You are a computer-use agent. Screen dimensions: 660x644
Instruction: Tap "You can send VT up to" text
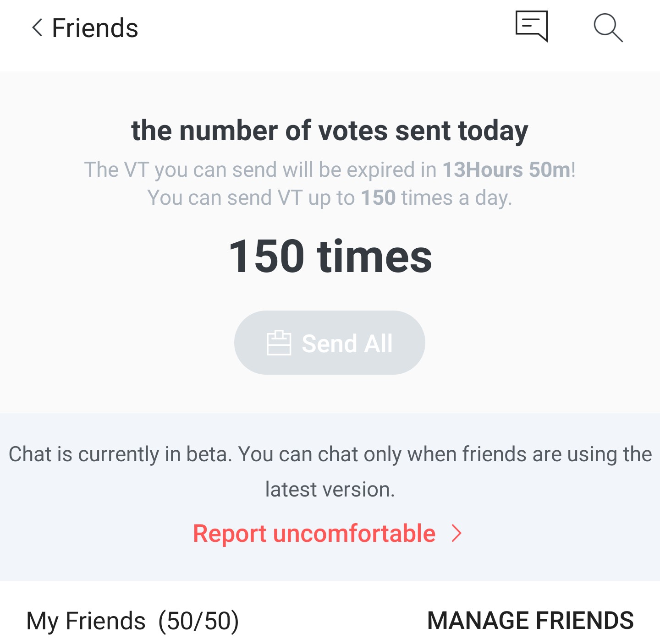(x=251, y=198)
